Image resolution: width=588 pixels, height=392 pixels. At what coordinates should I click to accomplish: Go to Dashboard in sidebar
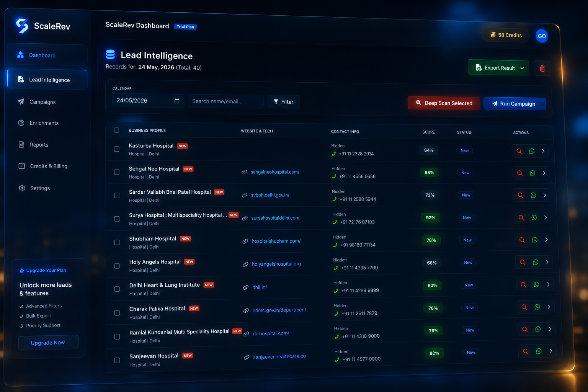(47, 55)
